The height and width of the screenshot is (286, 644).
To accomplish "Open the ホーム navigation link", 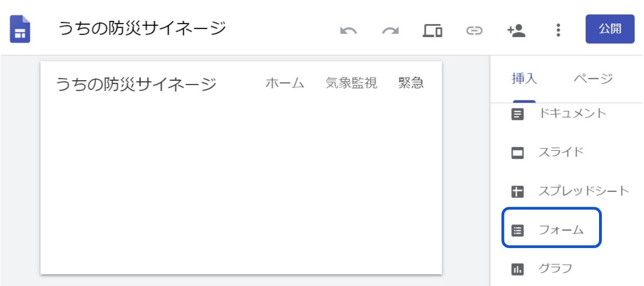I will coord(285,83).
